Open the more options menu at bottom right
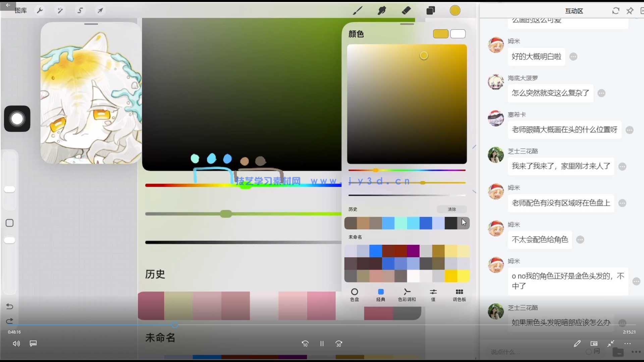 coord(628,344)
